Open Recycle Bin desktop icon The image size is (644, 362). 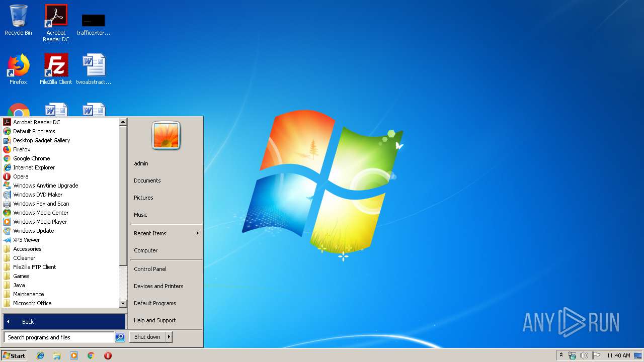click(x=18, y=20)
